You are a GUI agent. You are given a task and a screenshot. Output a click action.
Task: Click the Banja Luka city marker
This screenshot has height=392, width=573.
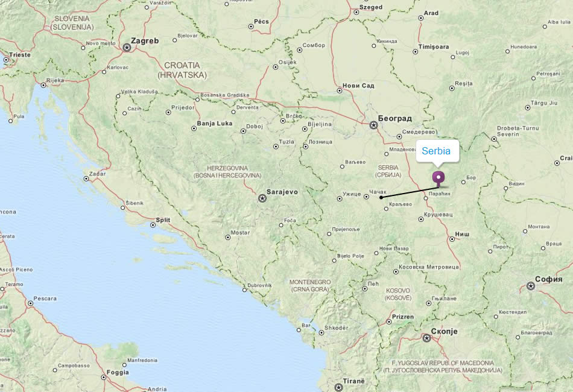tap(194, 128)
